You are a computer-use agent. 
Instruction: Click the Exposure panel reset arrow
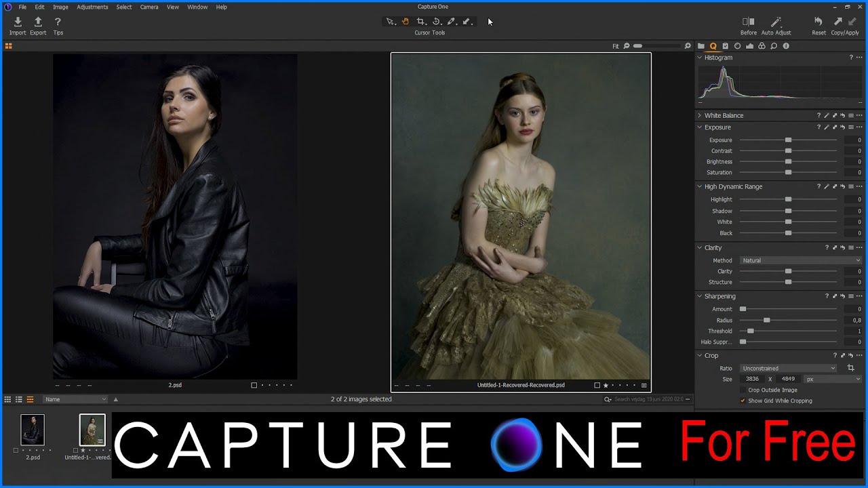click(843, 127)
